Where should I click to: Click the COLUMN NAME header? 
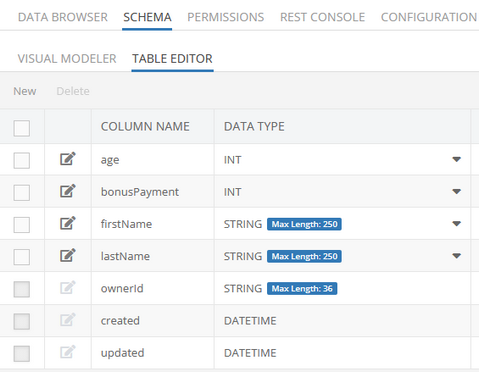pyautogui.click(x=145, y=126)
